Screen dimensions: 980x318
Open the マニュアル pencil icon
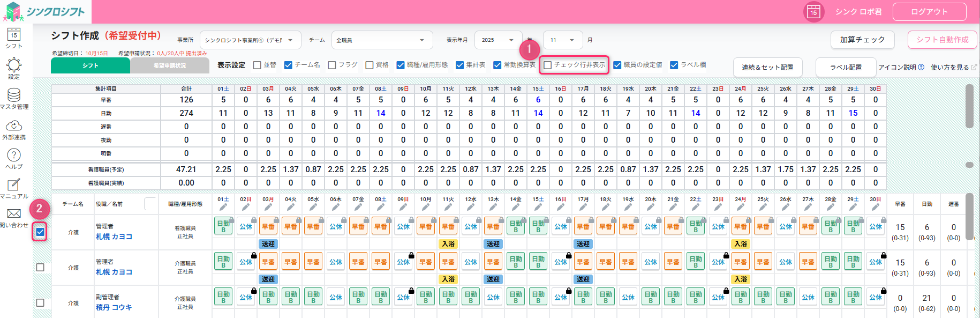pyautogui.click(x=14, y=185)
